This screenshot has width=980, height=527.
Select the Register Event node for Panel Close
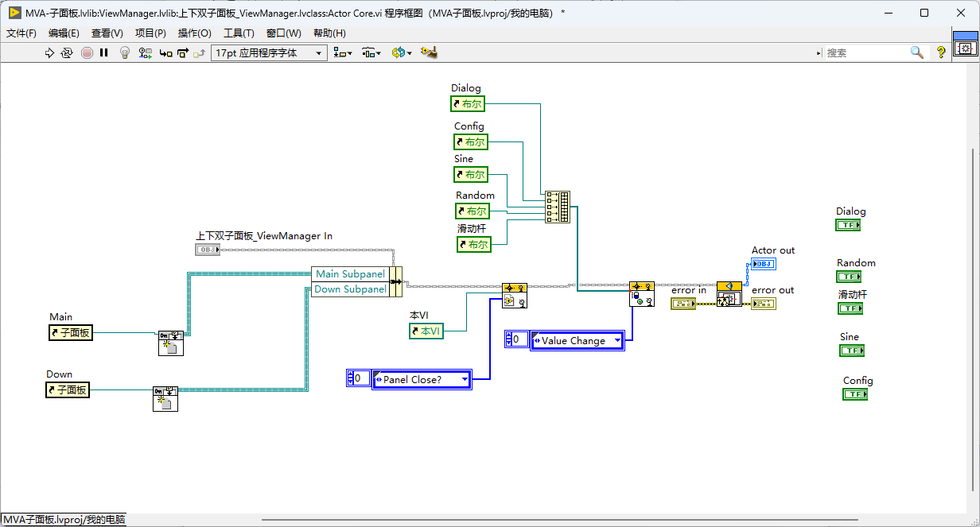coord(515,295)
